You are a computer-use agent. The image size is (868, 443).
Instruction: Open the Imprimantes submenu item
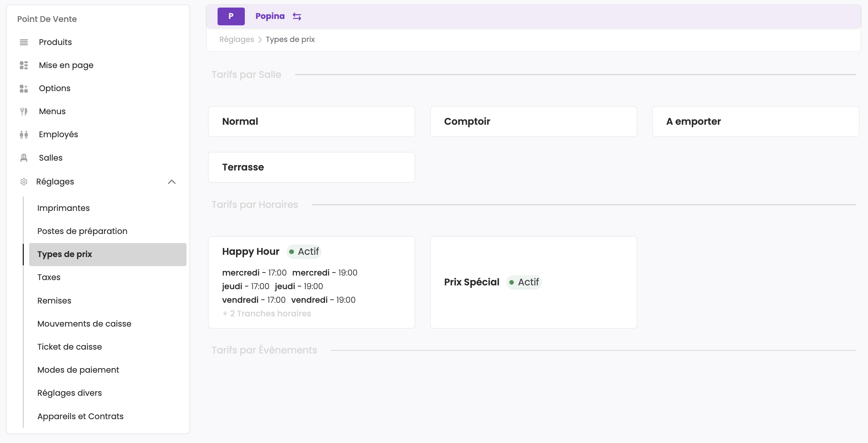pos(64,208)
